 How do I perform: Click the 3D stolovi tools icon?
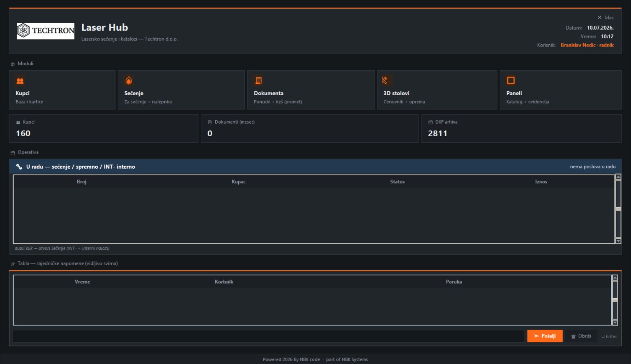pos(385,80)
